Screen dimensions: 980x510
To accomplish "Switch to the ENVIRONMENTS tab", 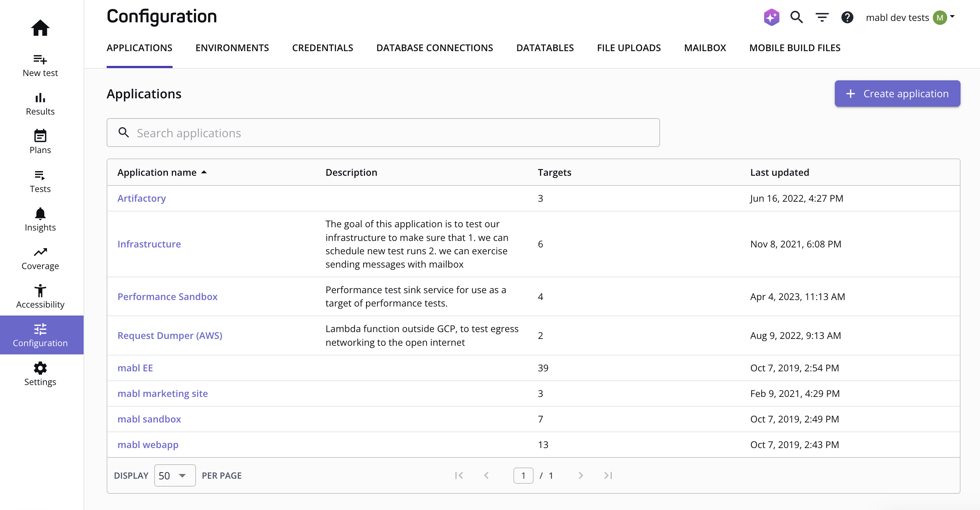I will [x=232, y=48].
